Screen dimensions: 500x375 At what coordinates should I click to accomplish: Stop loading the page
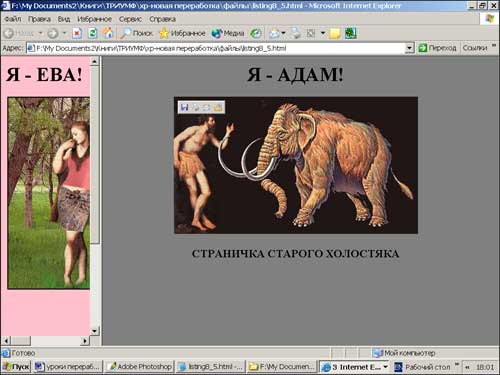coord(77,33)
